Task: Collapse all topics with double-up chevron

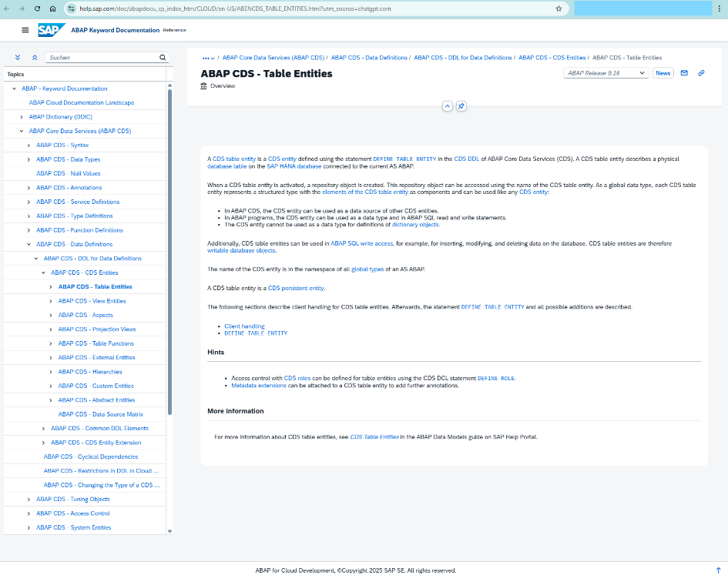Action: tap(35, 58)
